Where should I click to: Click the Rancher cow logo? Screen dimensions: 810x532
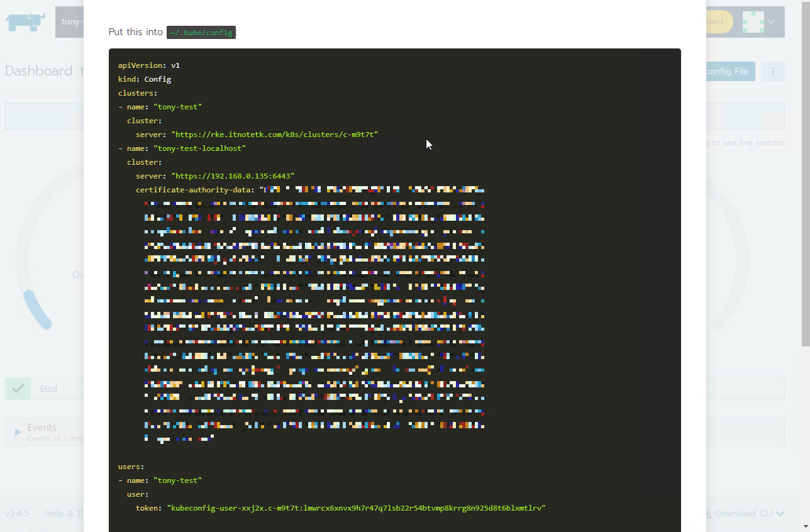pyautogui.click(x=26, y=22)
